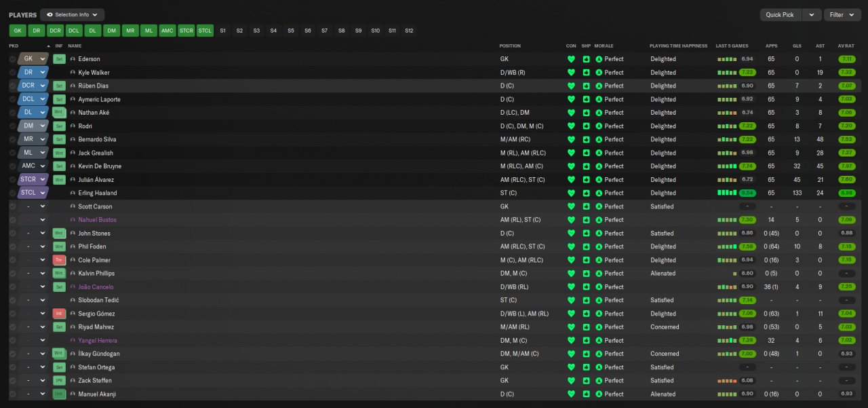Click the Wnt status icon beside Phil Foden
This screenshot has width=868, height=408.
point(59,246)
